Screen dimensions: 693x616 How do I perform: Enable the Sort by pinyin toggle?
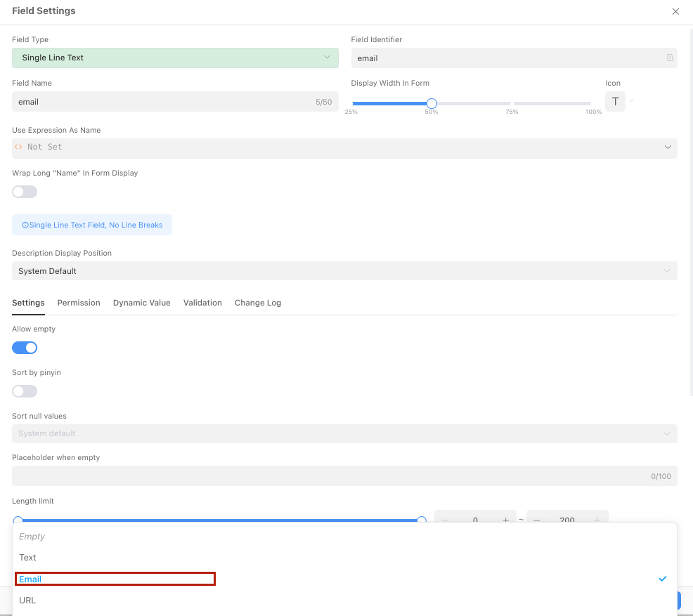(25, 391)
